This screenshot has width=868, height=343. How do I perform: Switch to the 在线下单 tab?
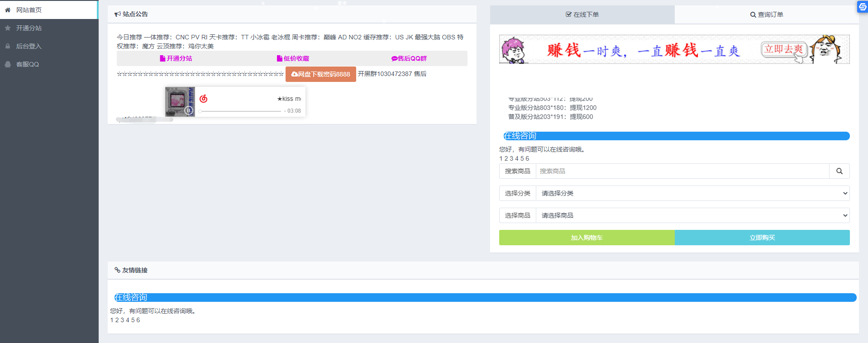point(582,14)
